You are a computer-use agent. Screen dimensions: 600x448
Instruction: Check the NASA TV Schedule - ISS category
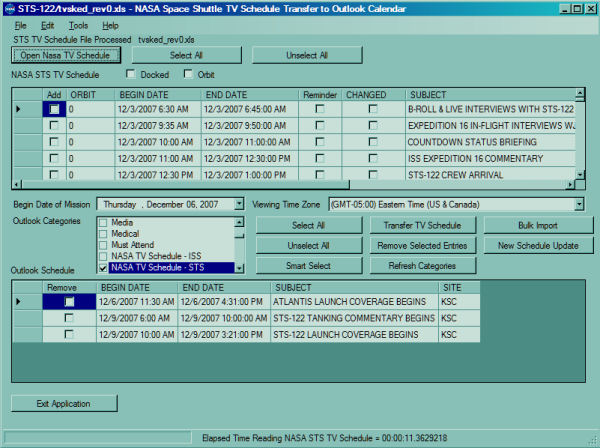point(103,256)
